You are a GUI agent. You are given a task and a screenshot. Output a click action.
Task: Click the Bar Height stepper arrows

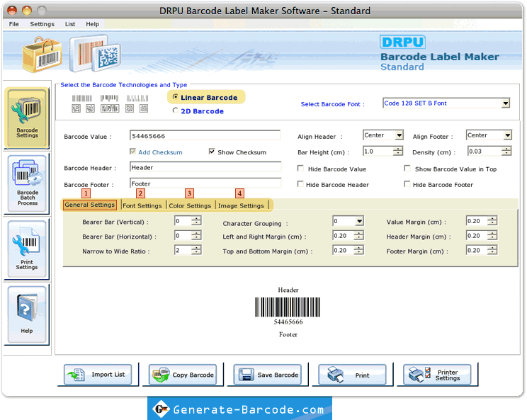click(x=398, y=151)
